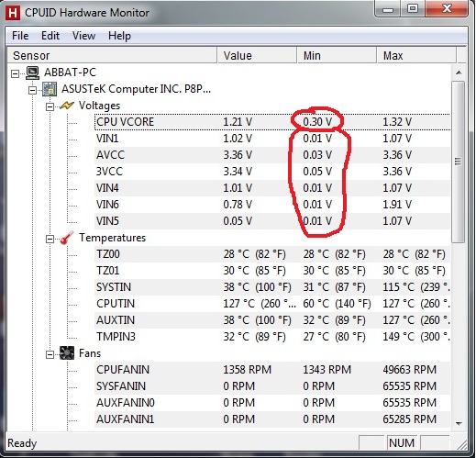This screenshot has width=476, height=458.
Task: Open the View menu
Action: coord(83,36)
